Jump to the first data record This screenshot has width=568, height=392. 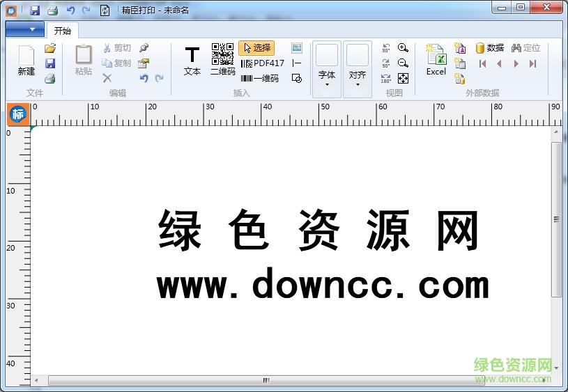coord(482,63)
